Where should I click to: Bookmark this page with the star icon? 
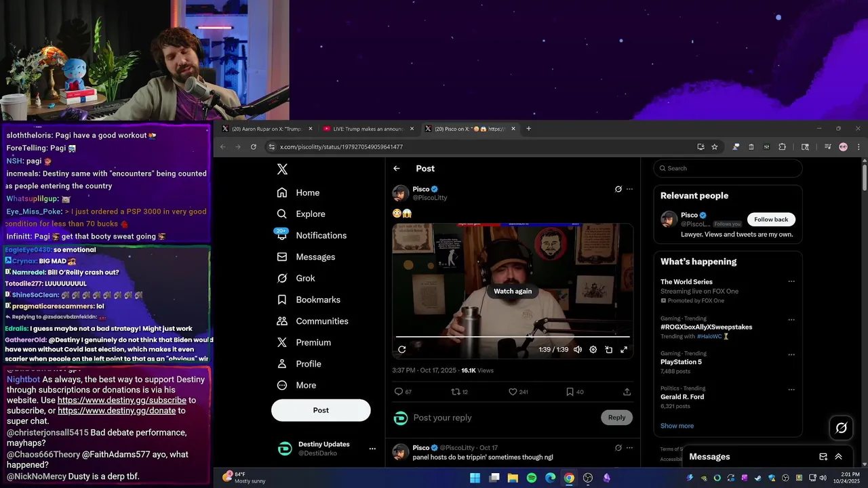coord(715,147)
